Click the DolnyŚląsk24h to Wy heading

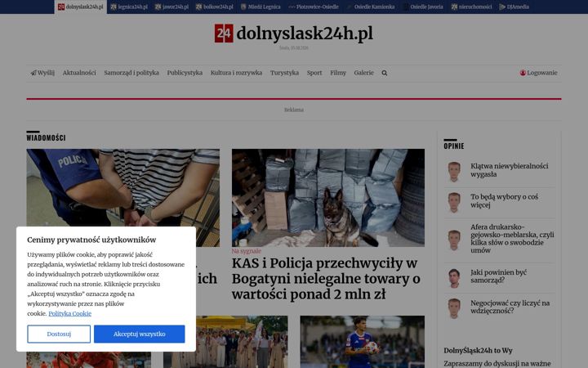tap(478, 350)
